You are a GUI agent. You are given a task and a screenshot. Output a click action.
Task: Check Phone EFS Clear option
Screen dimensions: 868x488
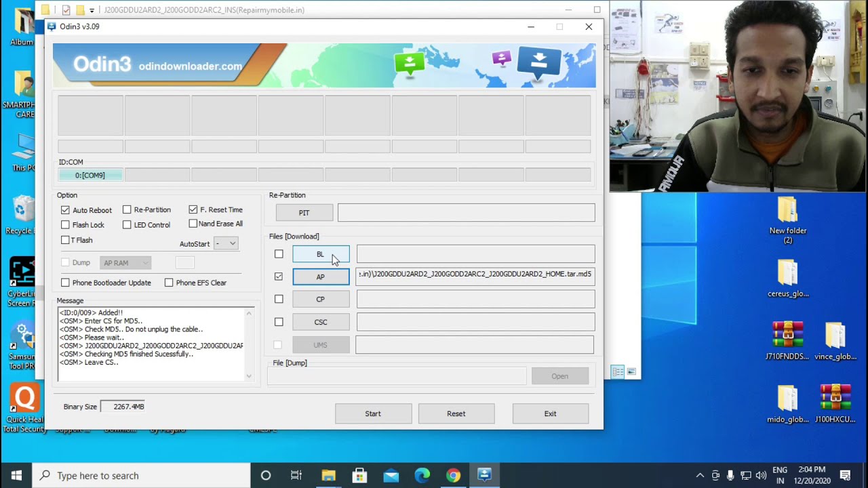click(169, 283)
